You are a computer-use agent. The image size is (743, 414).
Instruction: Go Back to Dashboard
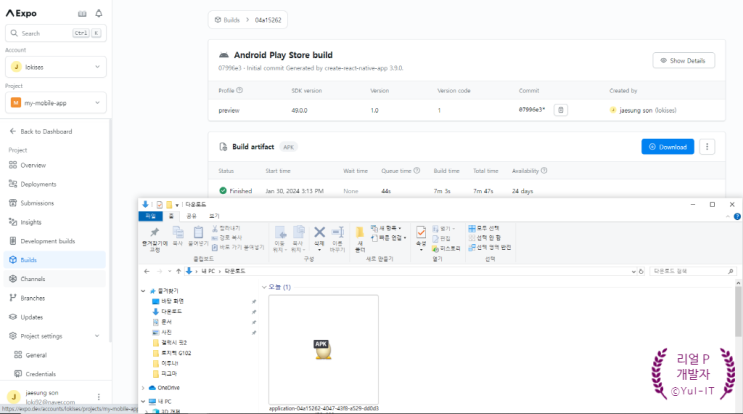pyautogui.click(x=41, y=132)
